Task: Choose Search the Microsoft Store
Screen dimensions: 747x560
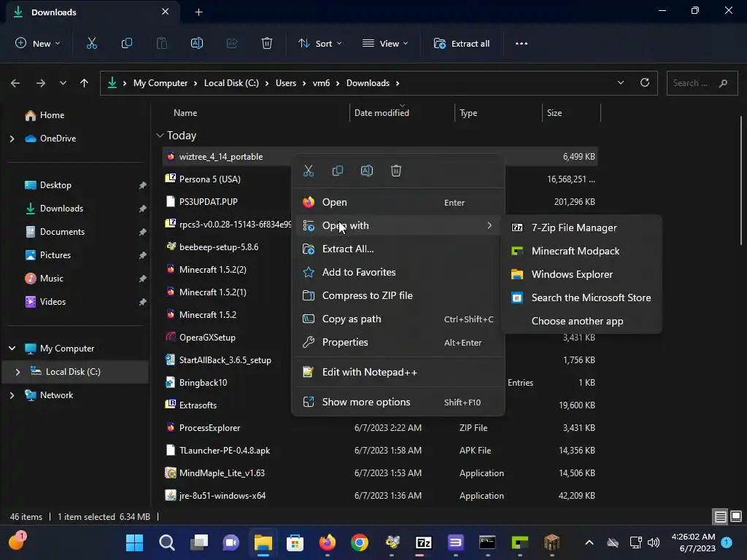Action: coord(581,297)
